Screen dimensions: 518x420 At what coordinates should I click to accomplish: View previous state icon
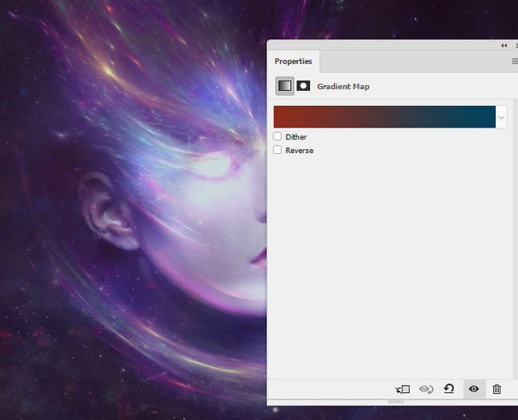click(x=426, y=389)
